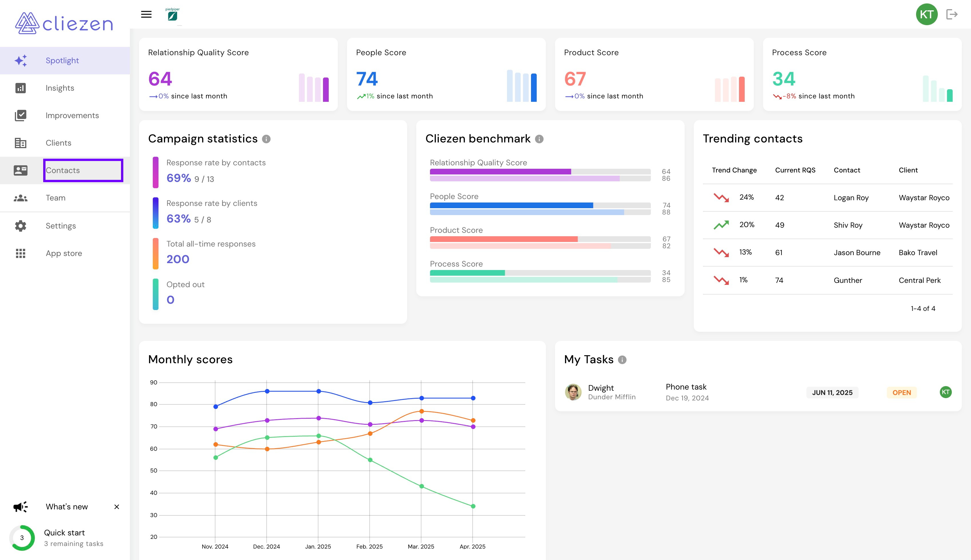The image size is (971, 560).
Task: Select contact Logan Roy
Action: 851,198
